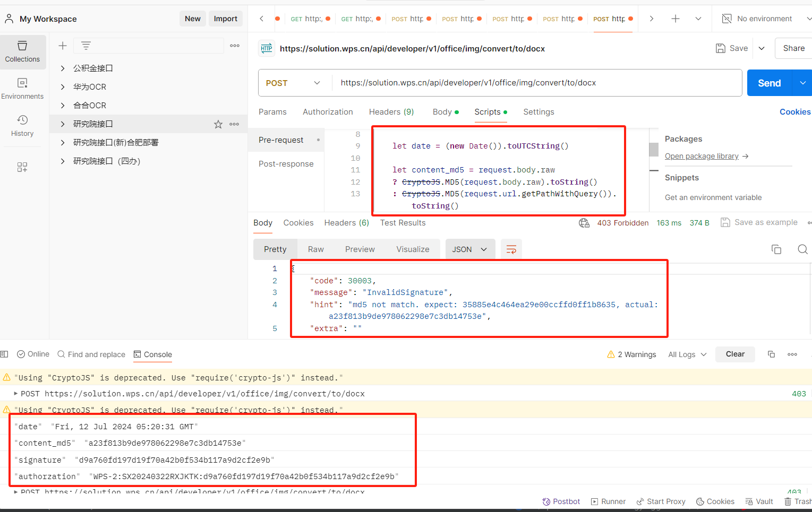Screen dimensions: 812x512
Task: Switch response view to Visualize
Action: click(413, 249)
